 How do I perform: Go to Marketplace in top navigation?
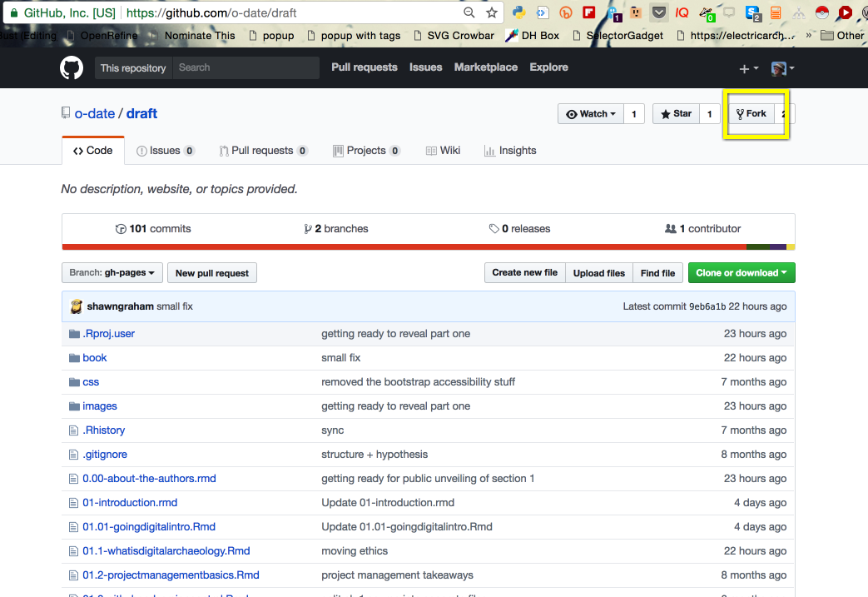[486, 67]
